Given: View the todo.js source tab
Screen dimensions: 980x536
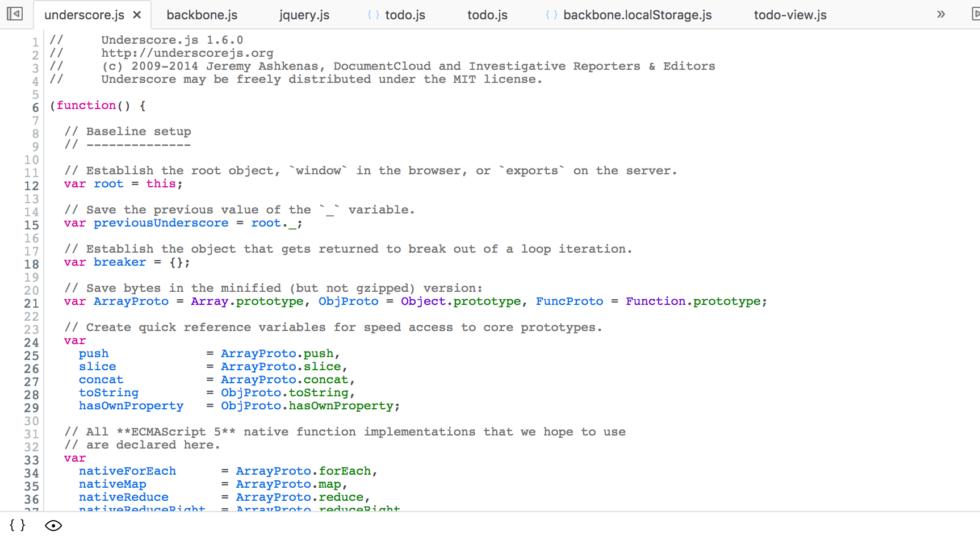Looking at the screenshot, I should [x=487, y=15].
